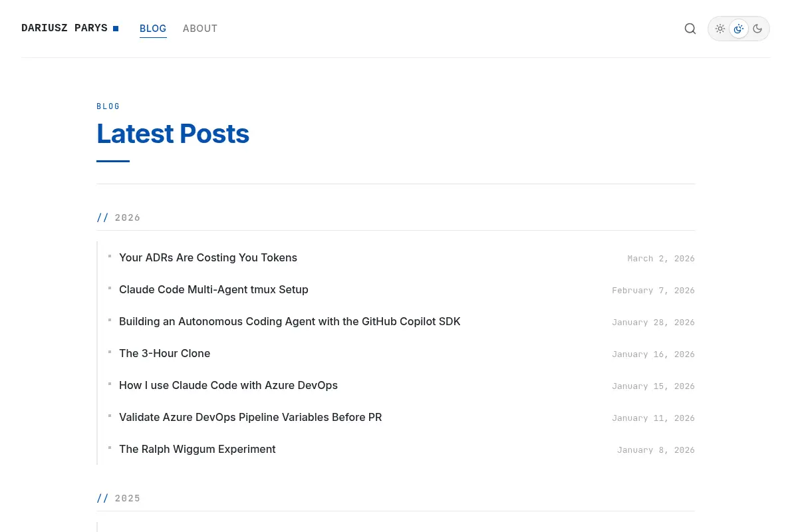This screenshot has width=798, height=532.
Task: Click the January 15, 2026 date
Action: pos(654,386)
